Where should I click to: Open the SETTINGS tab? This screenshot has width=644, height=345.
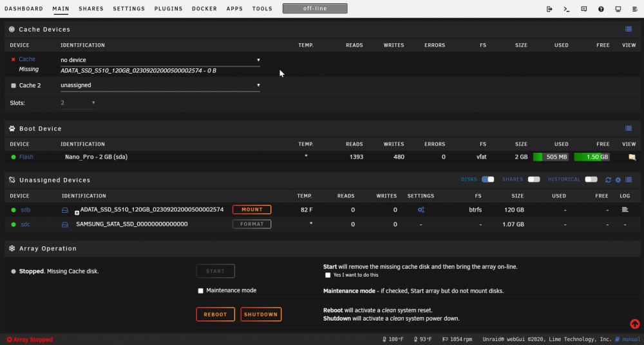129,8
